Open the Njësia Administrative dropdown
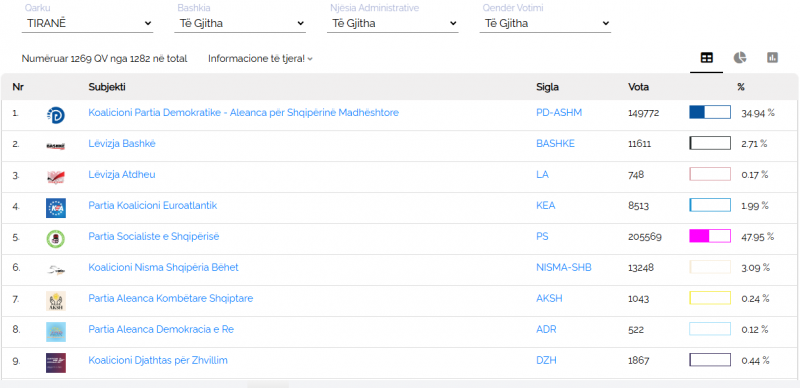800x388 pixels. pyautogui.click(x=392, y=23)
